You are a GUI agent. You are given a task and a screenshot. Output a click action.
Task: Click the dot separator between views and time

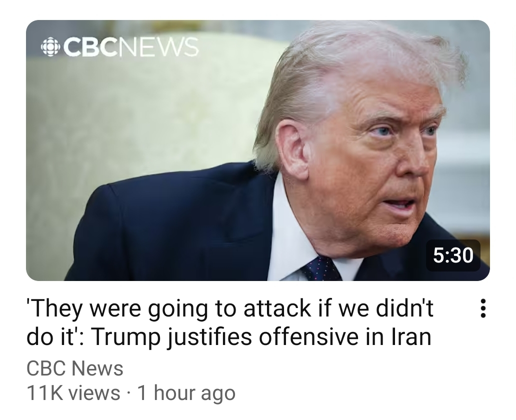click(x=128, y=393)
